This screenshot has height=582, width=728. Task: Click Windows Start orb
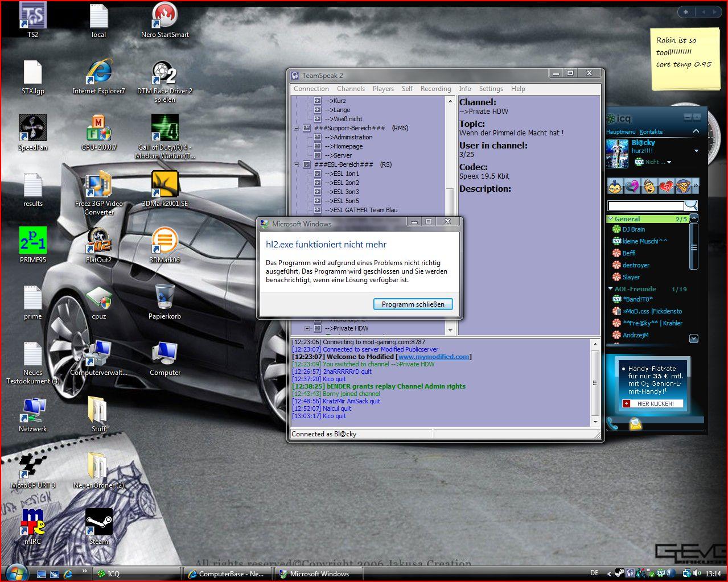tap(16, 573)
